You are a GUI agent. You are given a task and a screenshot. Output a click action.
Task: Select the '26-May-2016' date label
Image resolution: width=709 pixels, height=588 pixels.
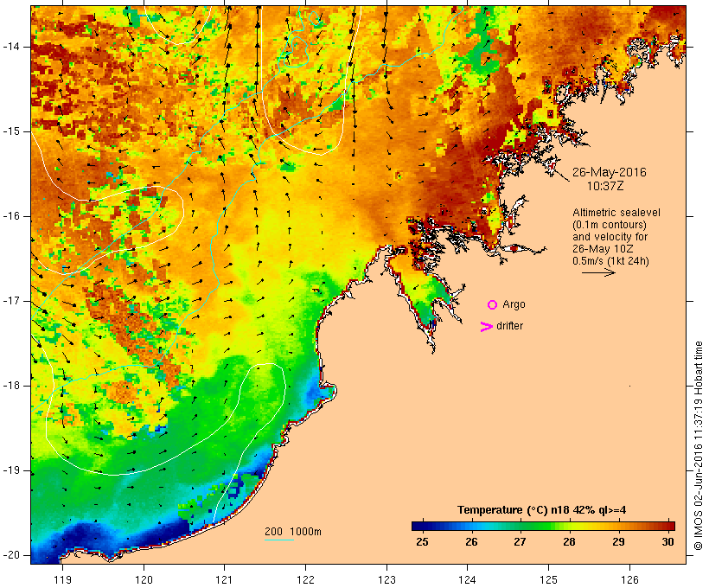coord(609,172)
